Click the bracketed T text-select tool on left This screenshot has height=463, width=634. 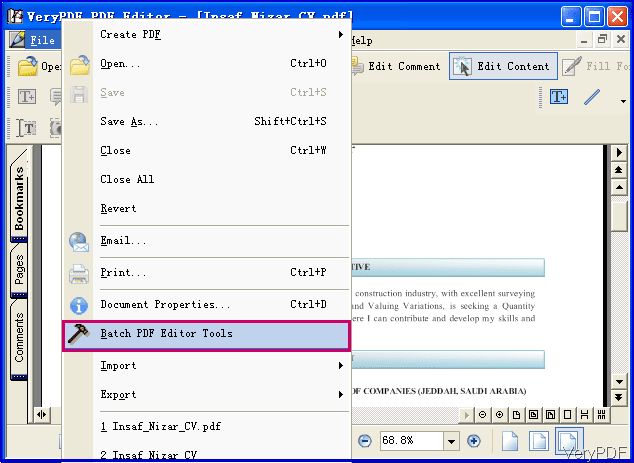pos(27,128)
